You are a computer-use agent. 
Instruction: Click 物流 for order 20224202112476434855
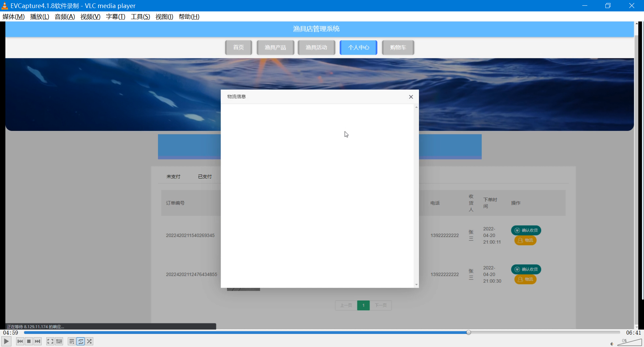click(x=525, y=279)
